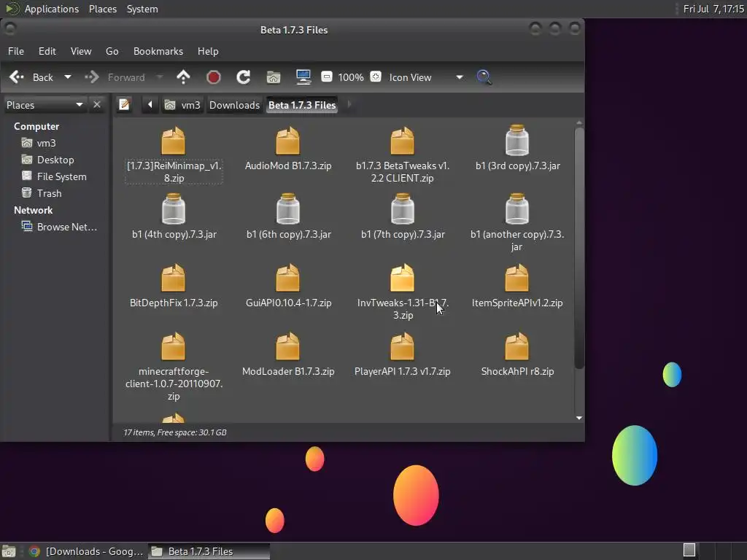Navigate to Downloads in the path bar
747x560 pixels.
(234, 105)
